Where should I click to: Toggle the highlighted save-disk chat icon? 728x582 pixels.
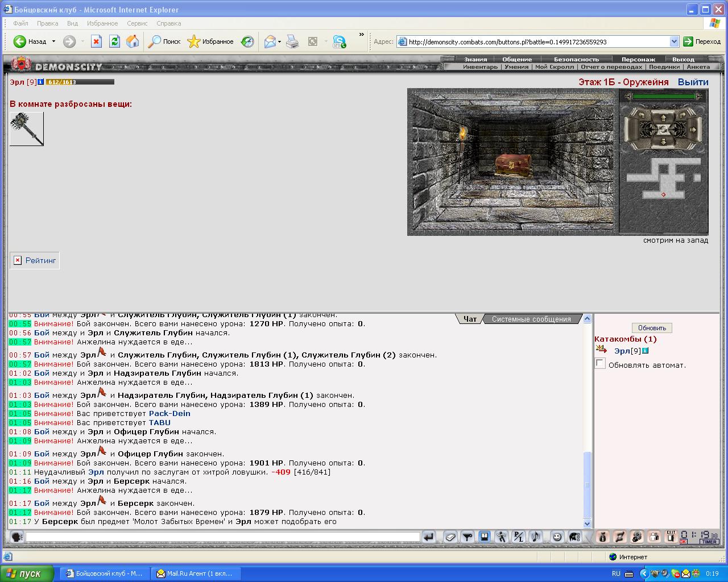(x=484, y=537)
